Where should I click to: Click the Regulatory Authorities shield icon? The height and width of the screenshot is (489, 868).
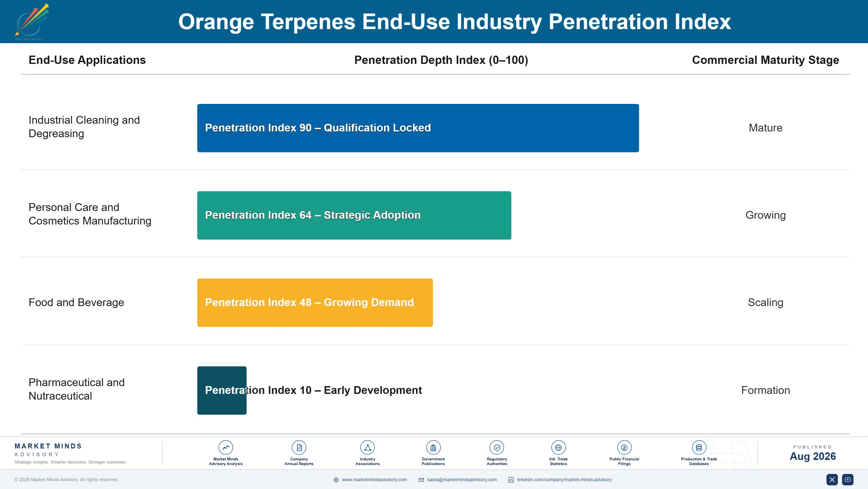click(x=497, y=447)
